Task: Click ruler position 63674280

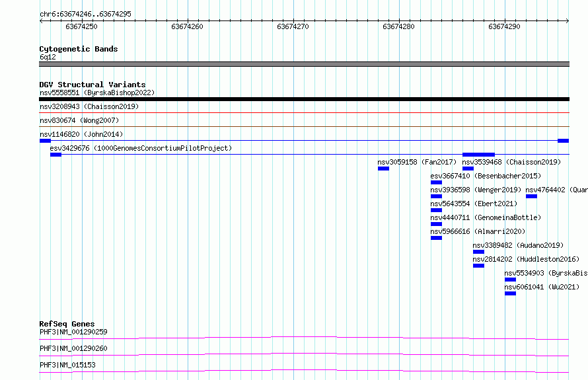Action: (398, 26)
